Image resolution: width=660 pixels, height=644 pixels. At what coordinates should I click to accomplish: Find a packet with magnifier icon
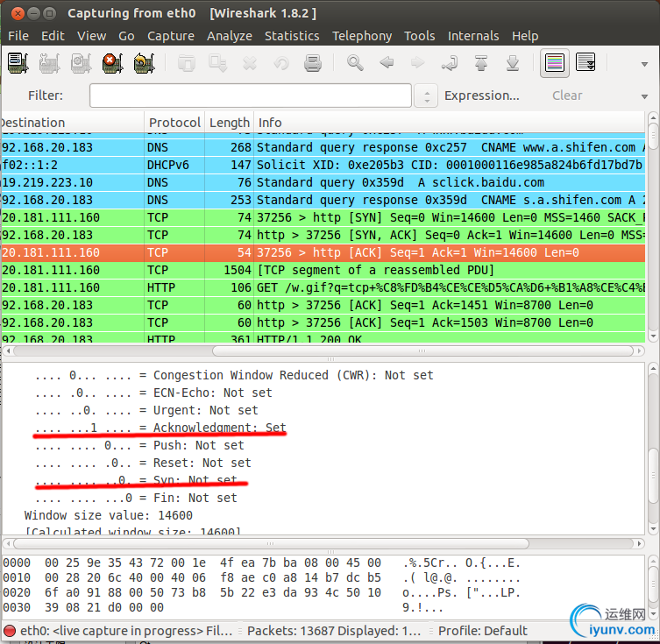355,63
